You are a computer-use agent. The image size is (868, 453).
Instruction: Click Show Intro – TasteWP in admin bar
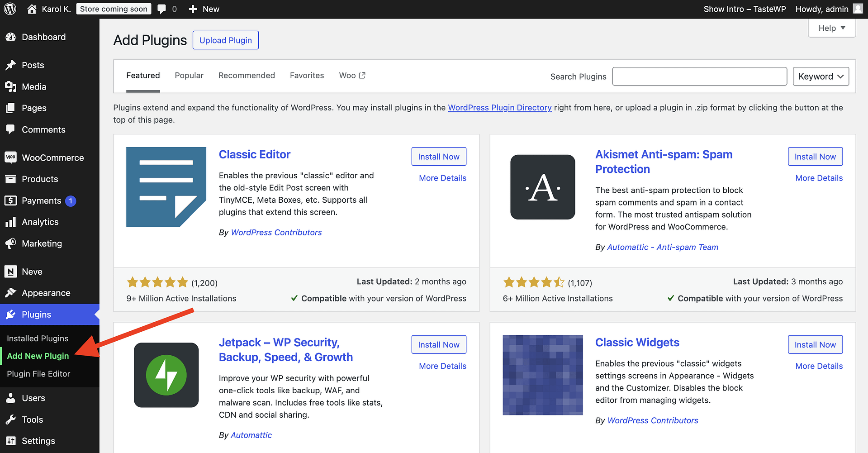point(745,9)
